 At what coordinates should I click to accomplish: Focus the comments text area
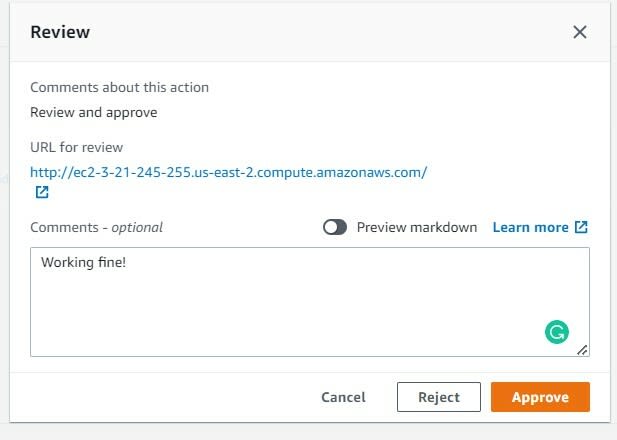click(310, 302)
